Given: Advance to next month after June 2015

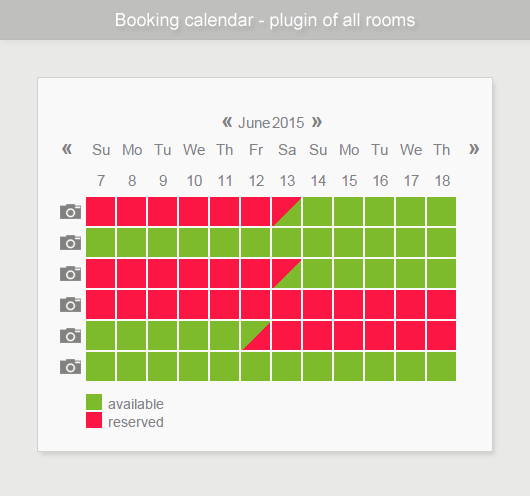Looking at the screenshot, I should 317,122.
